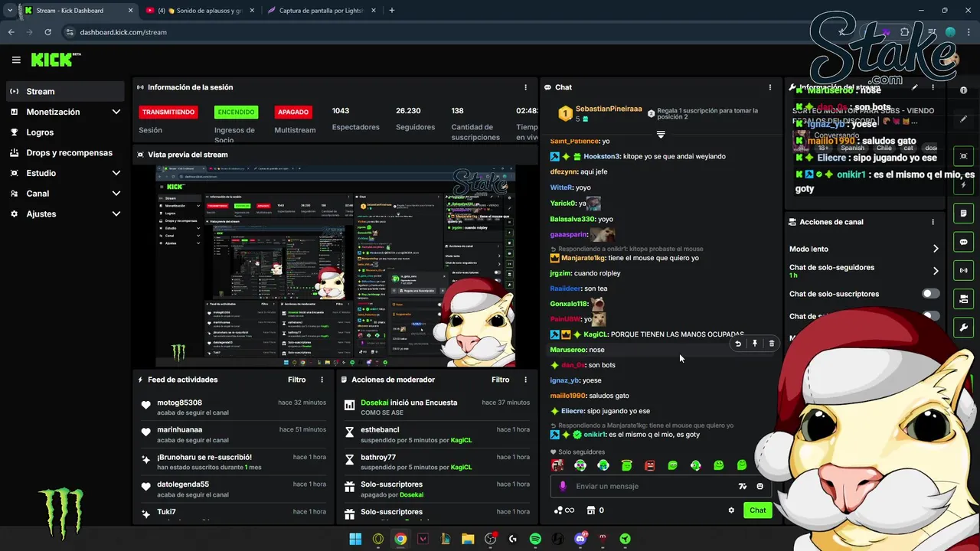Viewport: 980px width, 551px height.
Task: Open Spotify from the taskbar
Action: tap(535, 539)
